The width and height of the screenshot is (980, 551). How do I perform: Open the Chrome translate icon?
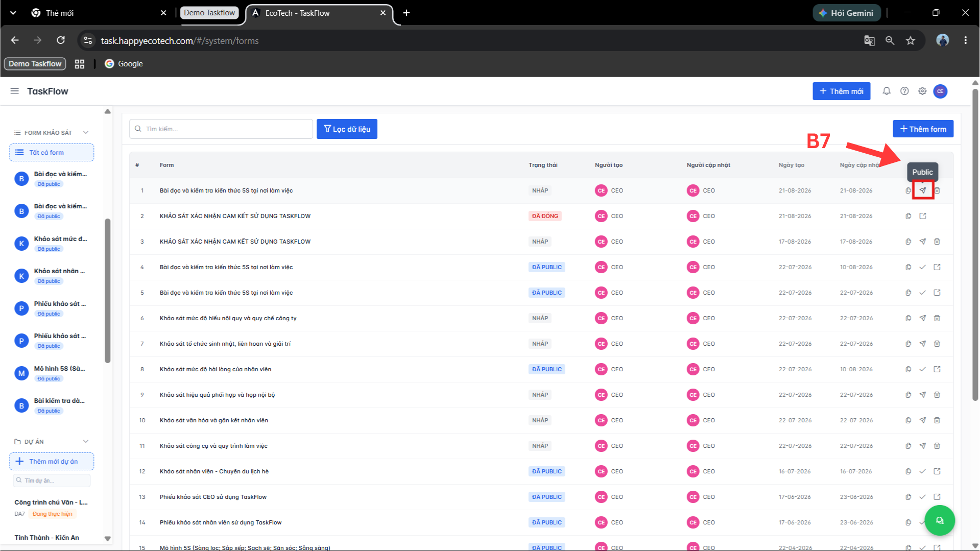(869, 40)
